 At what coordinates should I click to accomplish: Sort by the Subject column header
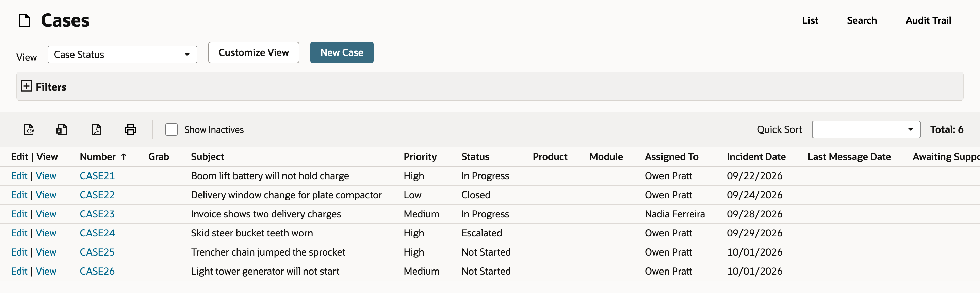[x=207, y=157]
